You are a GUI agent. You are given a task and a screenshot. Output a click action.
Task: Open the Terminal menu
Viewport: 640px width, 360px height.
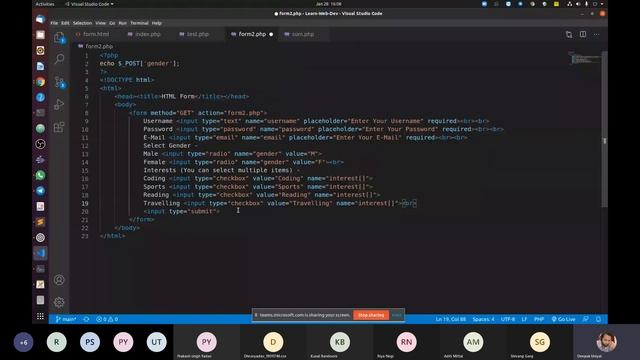(140, 23)
